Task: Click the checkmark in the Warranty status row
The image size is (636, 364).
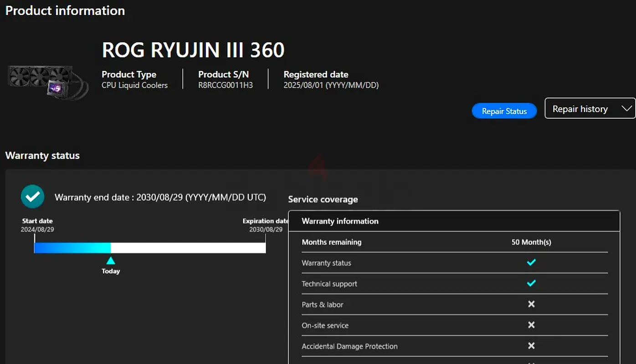Action: point(531,263)
